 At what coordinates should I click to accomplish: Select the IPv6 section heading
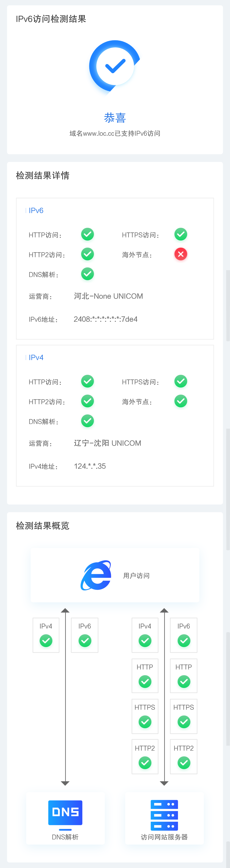36,211
